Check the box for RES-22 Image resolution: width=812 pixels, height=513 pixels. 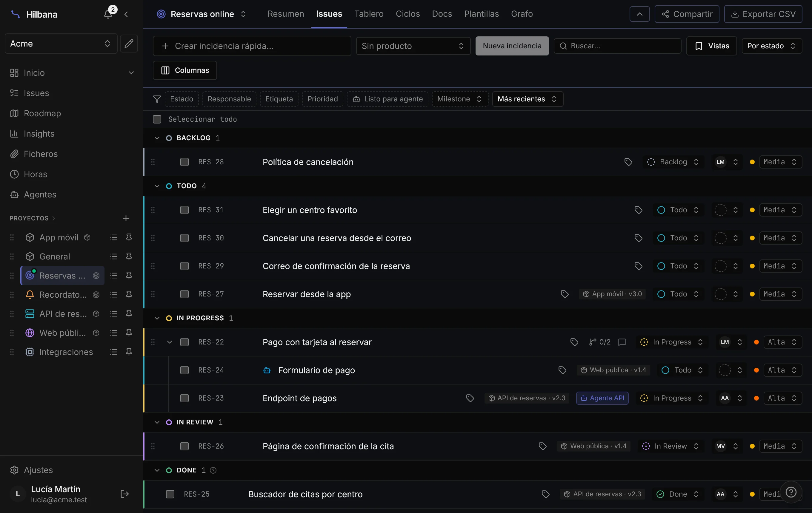(184, 342)
